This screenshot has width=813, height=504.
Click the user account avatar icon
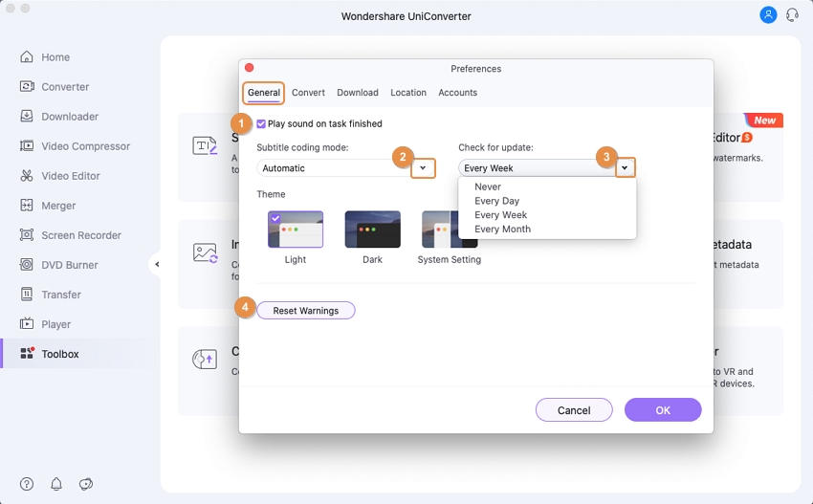(x=768, y=15)
